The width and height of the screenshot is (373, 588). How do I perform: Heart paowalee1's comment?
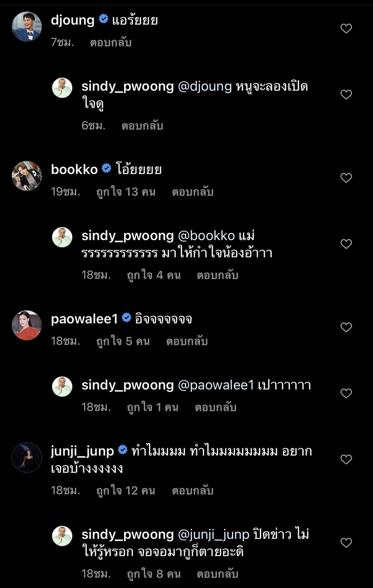tap(346, 327)
